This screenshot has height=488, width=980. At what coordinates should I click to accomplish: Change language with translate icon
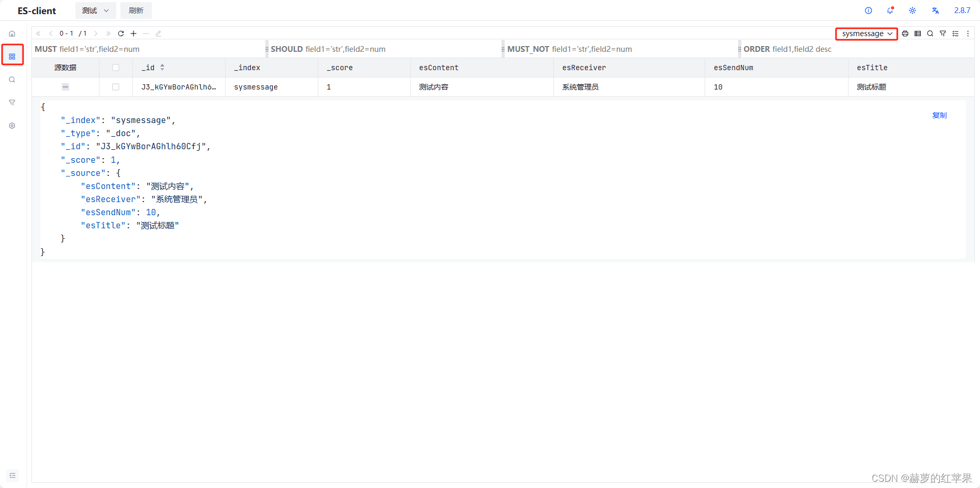coord(936,10)
